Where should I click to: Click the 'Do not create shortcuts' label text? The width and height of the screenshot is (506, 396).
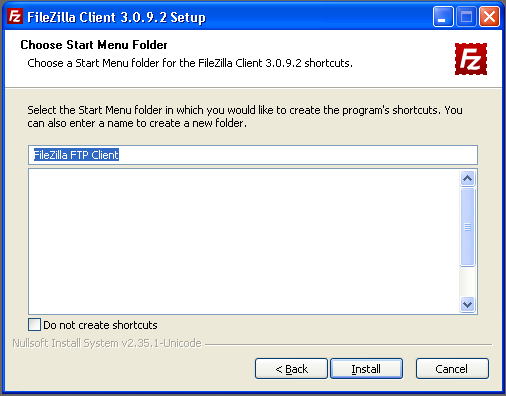pyautogui.click(x=100, y=325)
